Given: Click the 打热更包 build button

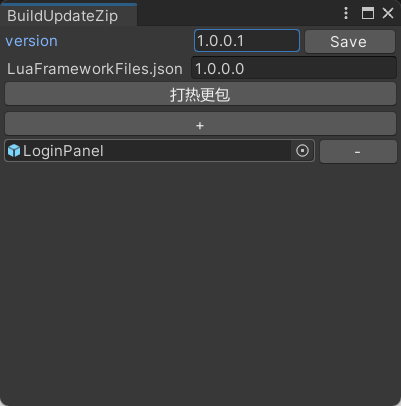Looking at the screenshot, I should [x=200, y=94].
